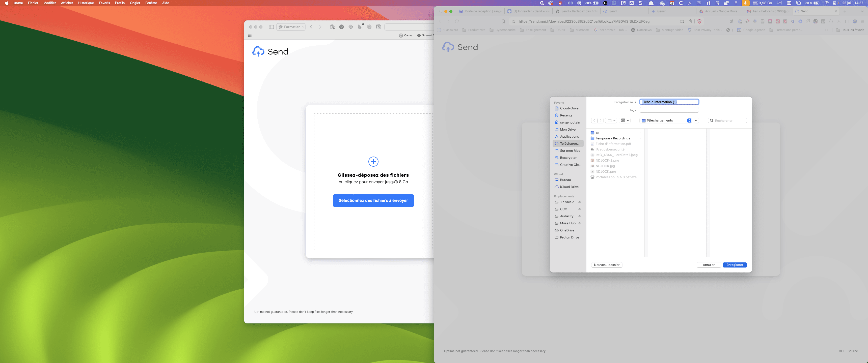Select Proton Drive in the sidebar
This screenshot has width=868, height=363.
point(569,237)
